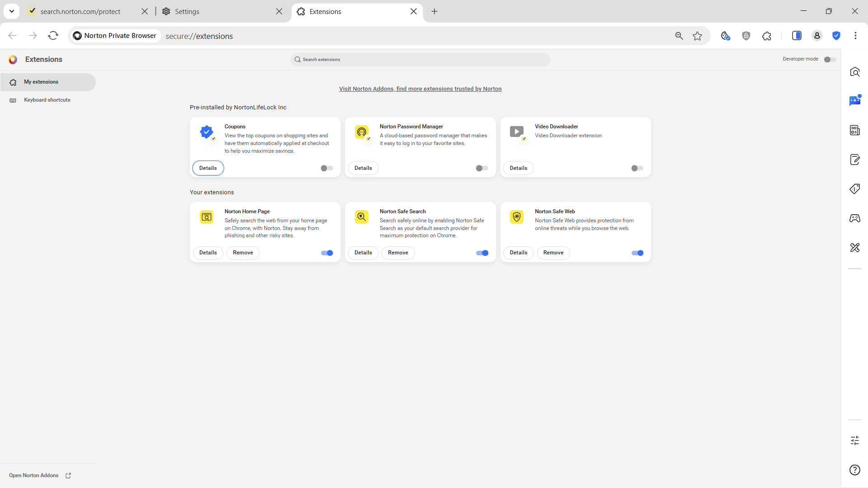This screenshot has width=868, height=488.
Task: Disable the Norton Safe Web toggle
Action: pyautogui.click(x=637, y=253)
